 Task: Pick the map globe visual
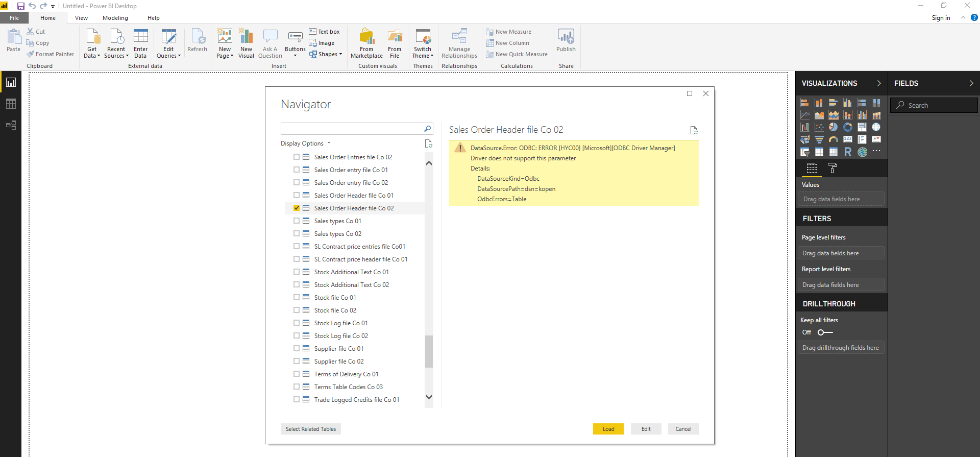tap(876, 127)
